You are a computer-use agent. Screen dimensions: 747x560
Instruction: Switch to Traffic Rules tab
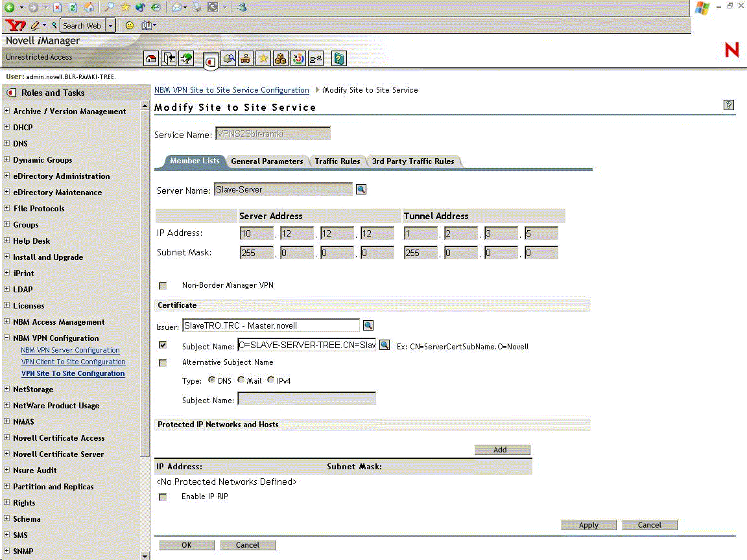pos(337,161)
